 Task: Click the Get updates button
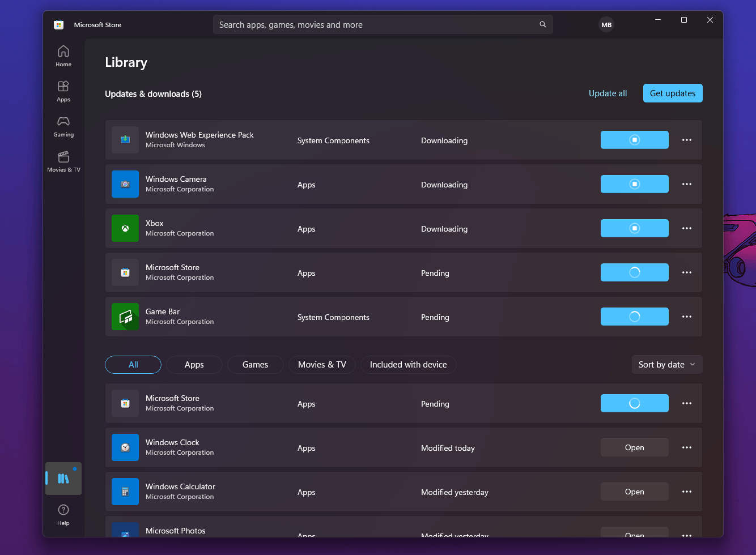[673, 93]
